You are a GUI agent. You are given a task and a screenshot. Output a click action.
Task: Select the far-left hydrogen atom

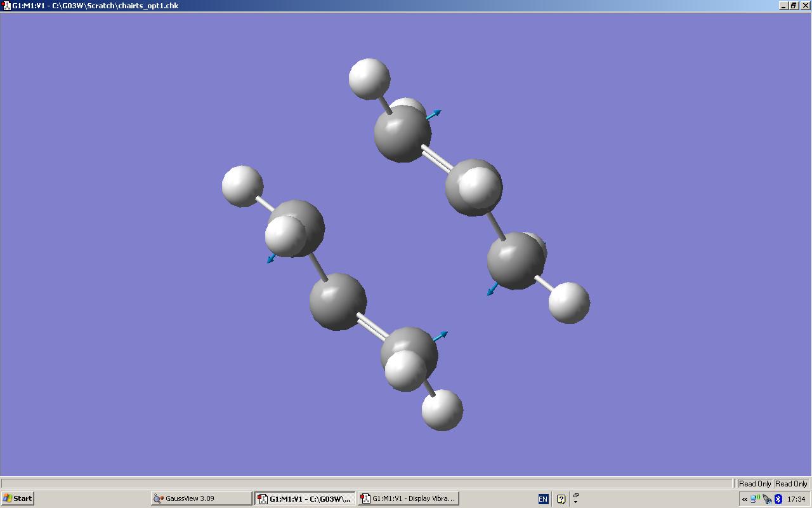(x=242, y=186)
